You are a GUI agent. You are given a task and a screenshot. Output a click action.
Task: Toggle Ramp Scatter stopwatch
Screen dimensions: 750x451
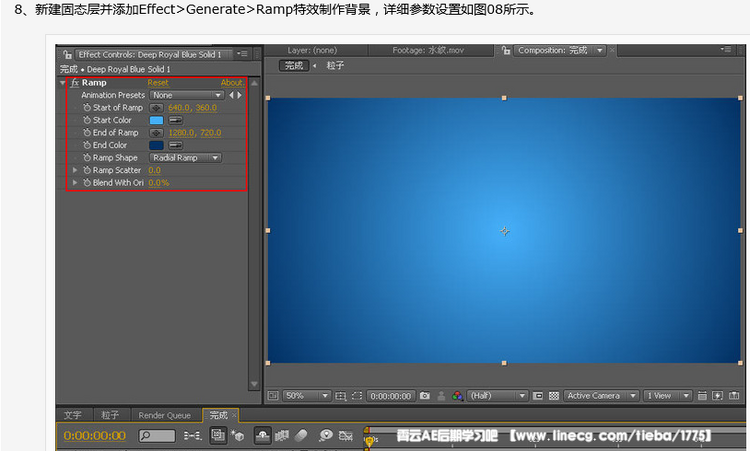pos(87,170)
